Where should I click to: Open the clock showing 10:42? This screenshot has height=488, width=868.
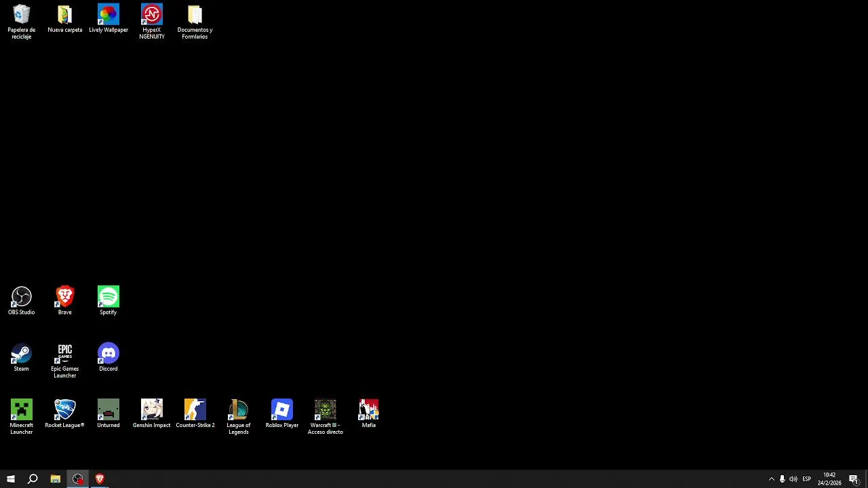point(829,479)
